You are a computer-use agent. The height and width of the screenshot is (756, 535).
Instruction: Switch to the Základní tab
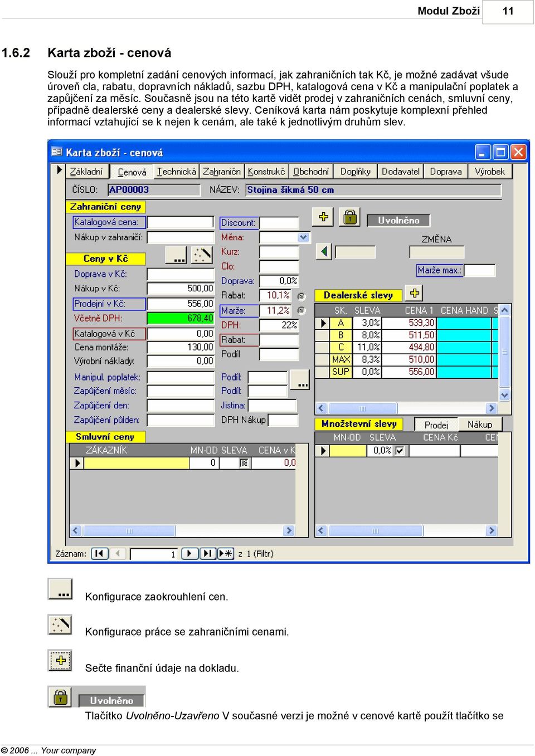[x=86, y=172]
